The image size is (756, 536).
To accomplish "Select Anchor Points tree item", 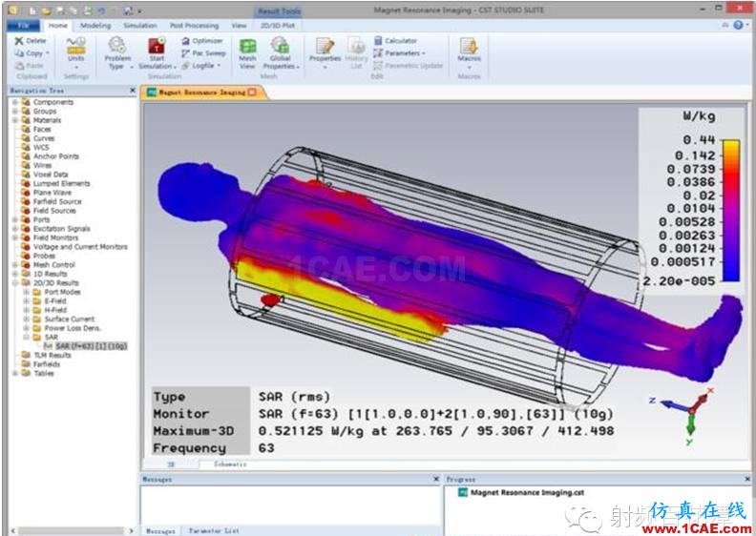I will pos(51,156).
